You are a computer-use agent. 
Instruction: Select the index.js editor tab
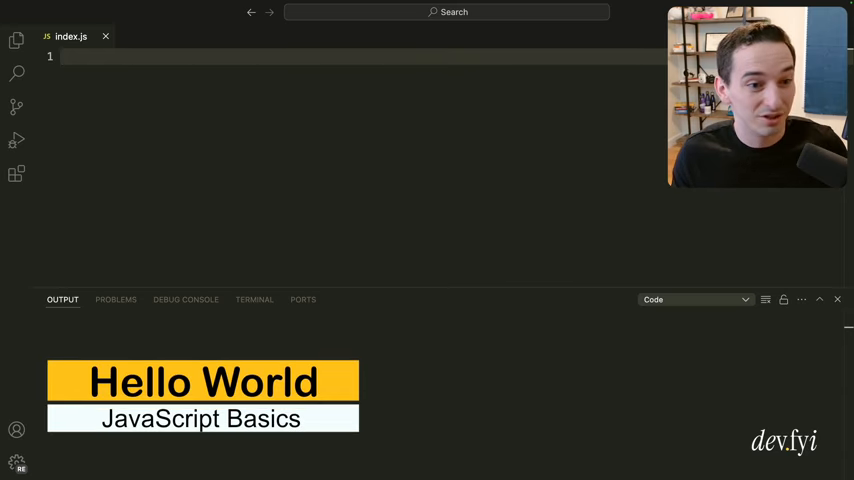pyautogui.click(x=71, y=37)
